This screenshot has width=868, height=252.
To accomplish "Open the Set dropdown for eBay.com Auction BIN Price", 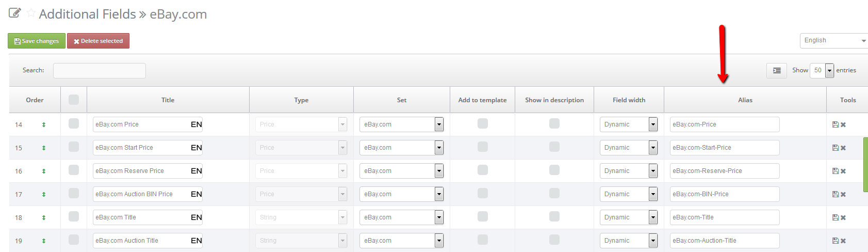I will point(402,194).
